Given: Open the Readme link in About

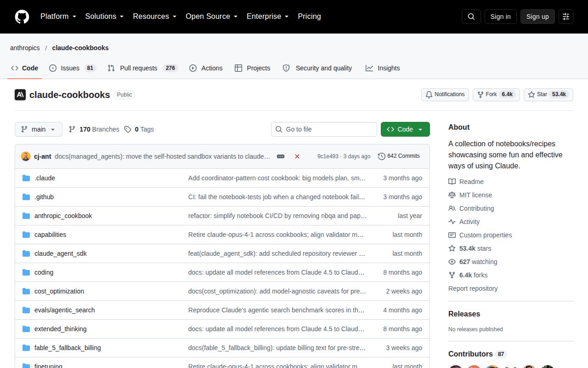Looking at the screenshot, I should (x=466, y=182).
